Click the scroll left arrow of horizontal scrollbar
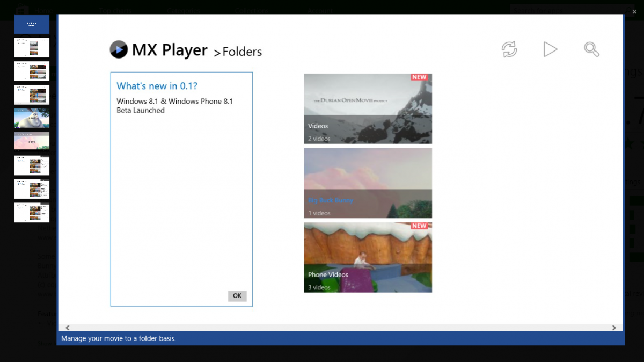 click(x=68, y=328)
